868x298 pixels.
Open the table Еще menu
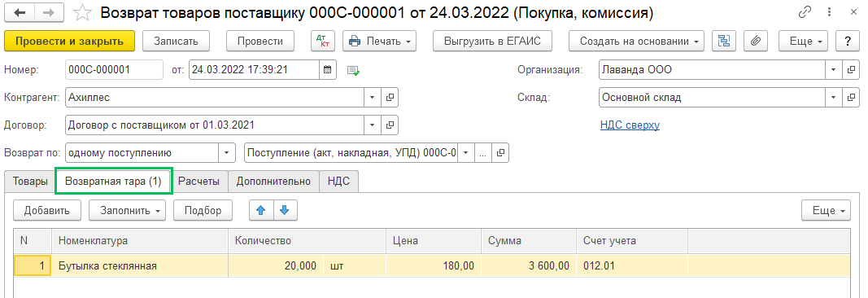click(x=826, y=211)
